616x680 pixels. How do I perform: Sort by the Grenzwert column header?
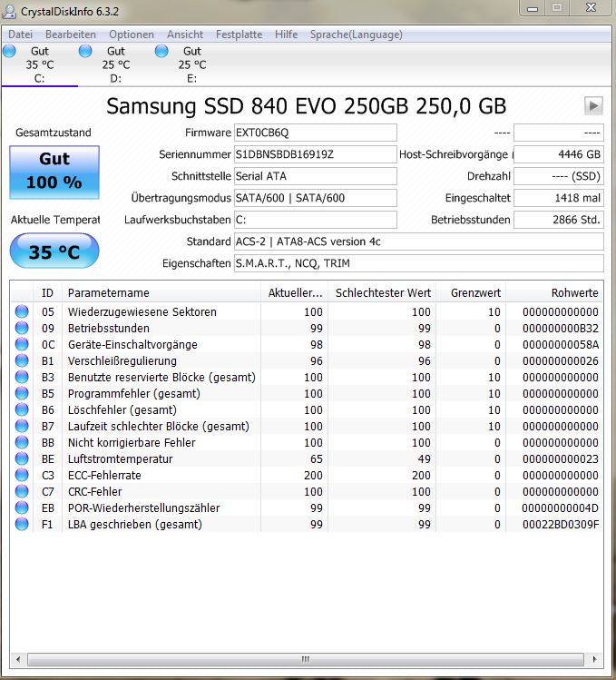click(x=471, y=292)
